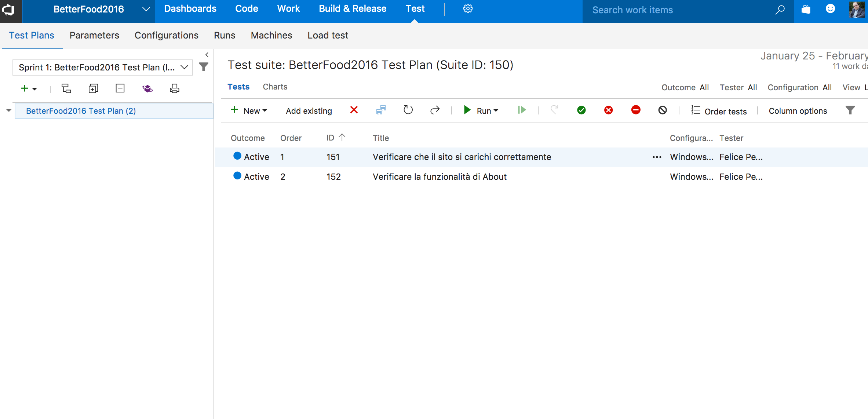868x419 pixels.
Task: Open the BetterFood2016 project dropdown
Action: tap(146, 9)
